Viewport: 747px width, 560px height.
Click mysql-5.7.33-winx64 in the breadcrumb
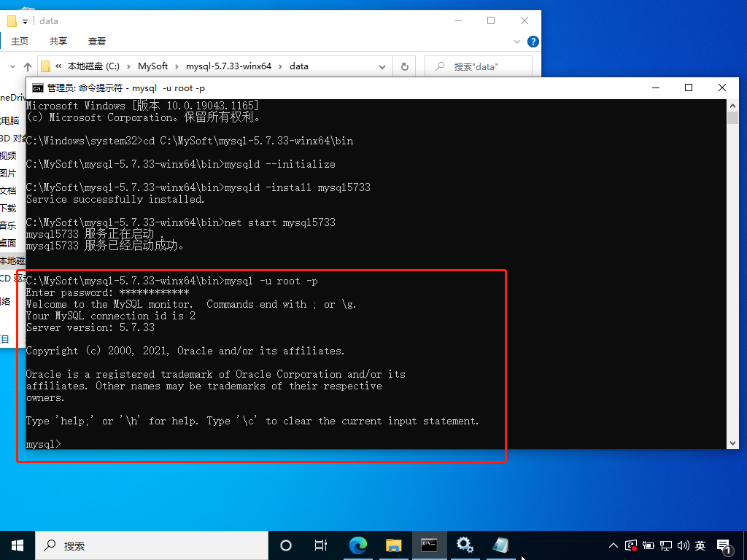(228, 66)
